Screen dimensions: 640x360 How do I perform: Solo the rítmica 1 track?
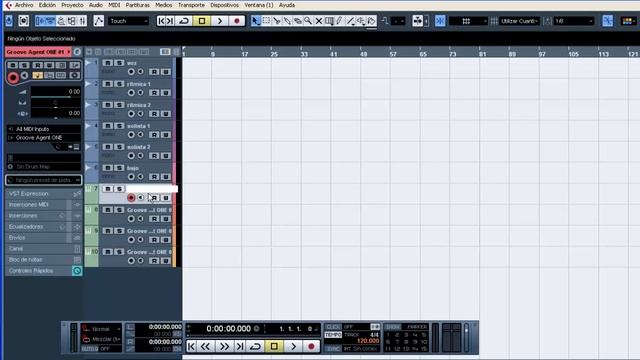119,84
